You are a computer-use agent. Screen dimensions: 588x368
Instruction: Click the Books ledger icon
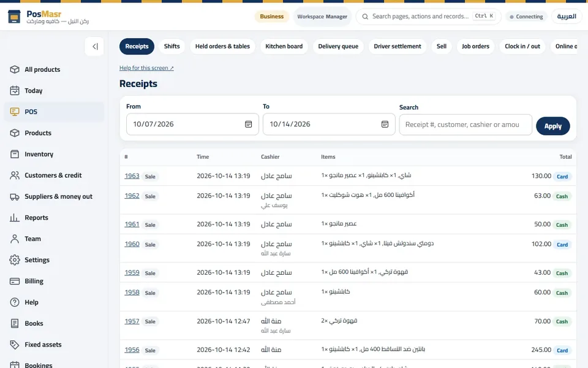(x=15, y=323)
